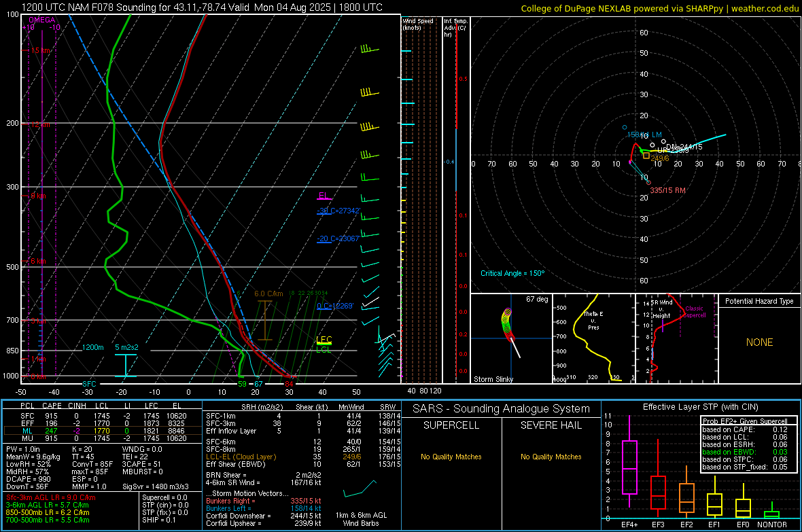802x532 pixels.
Task: Click the SigSvr = 1480 m3/s3 value
Action: 156,486
